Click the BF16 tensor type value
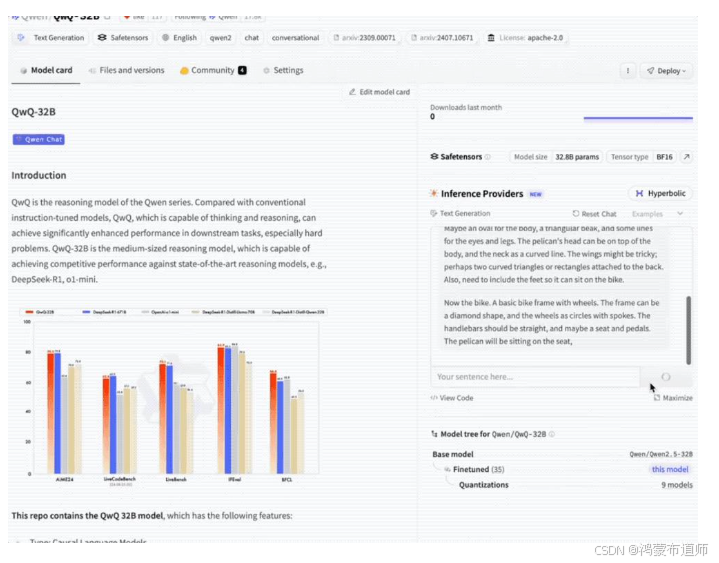 664,157
